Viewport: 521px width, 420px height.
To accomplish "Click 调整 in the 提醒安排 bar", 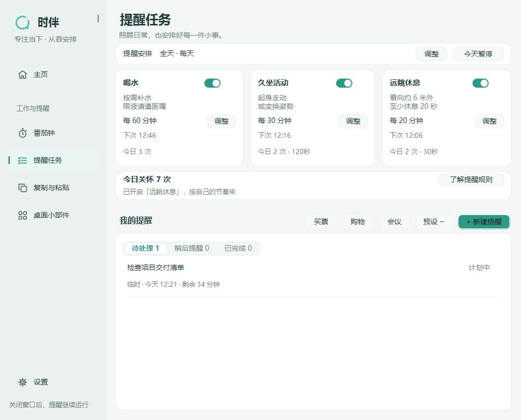I will [431, 54].
